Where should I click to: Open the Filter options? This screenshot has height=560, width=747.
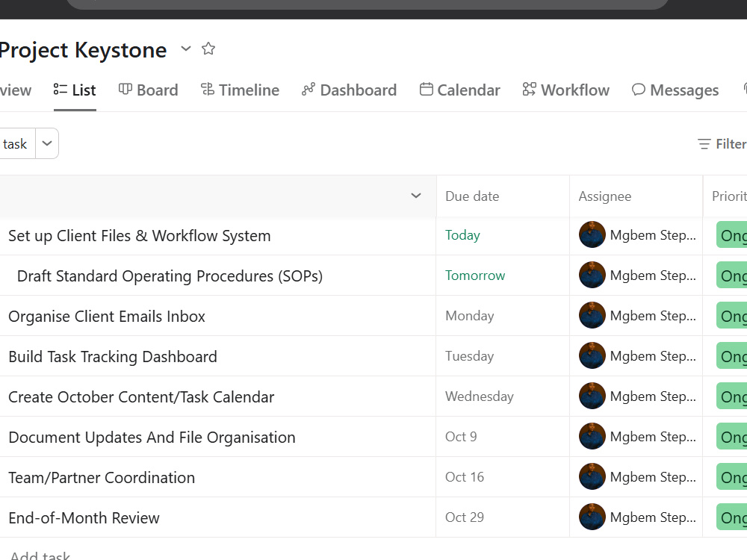[x=722, y=144]
